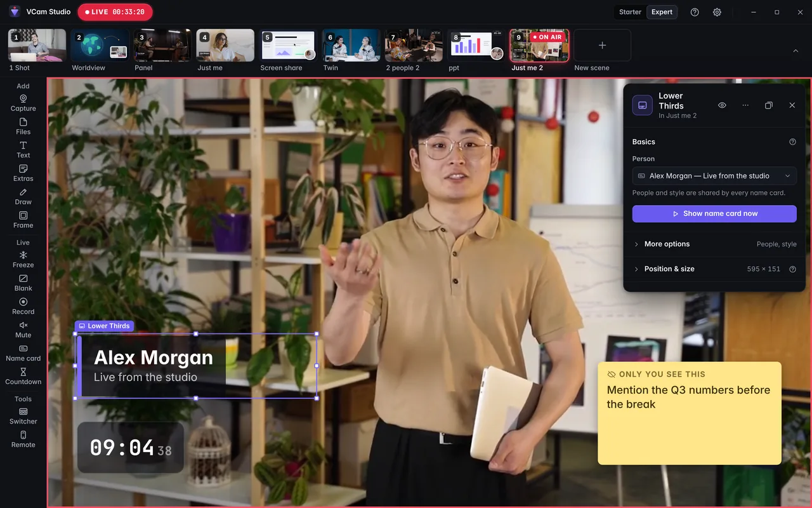Image resolution: width=812 pixels, height=508 pixels.
Task: Click the LIVE timer button
Action: point(115,12)
